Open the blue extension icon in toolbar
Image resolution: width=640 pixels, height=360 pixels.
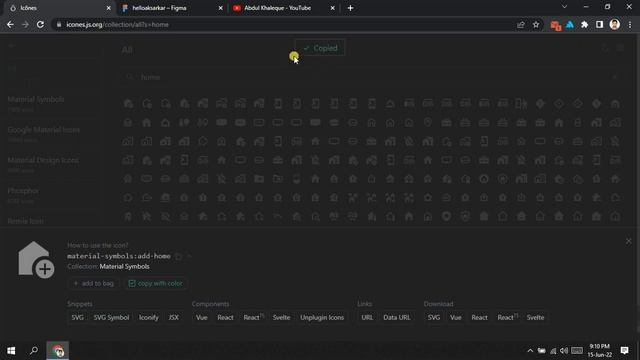[570, 24]
